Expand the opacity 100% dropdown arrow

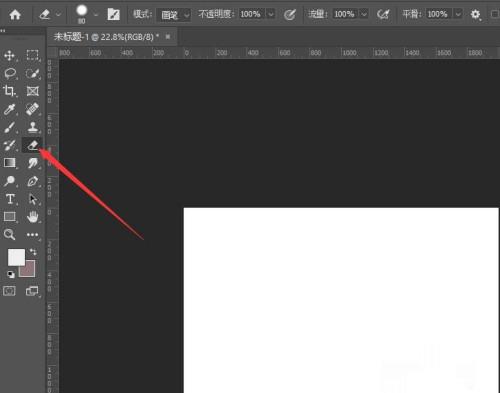(271, 14)
